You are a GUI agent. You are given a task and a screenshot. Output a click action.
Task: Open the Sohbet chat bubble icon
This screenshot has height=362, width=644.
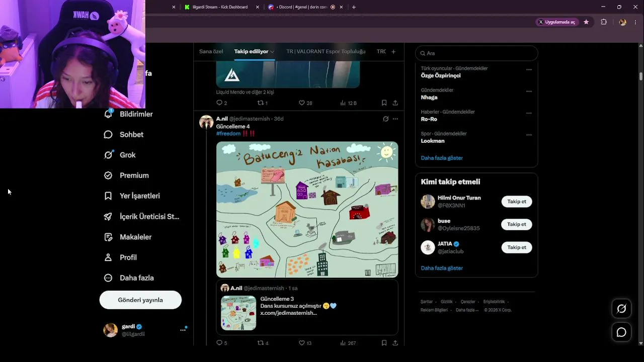[108, 135]
